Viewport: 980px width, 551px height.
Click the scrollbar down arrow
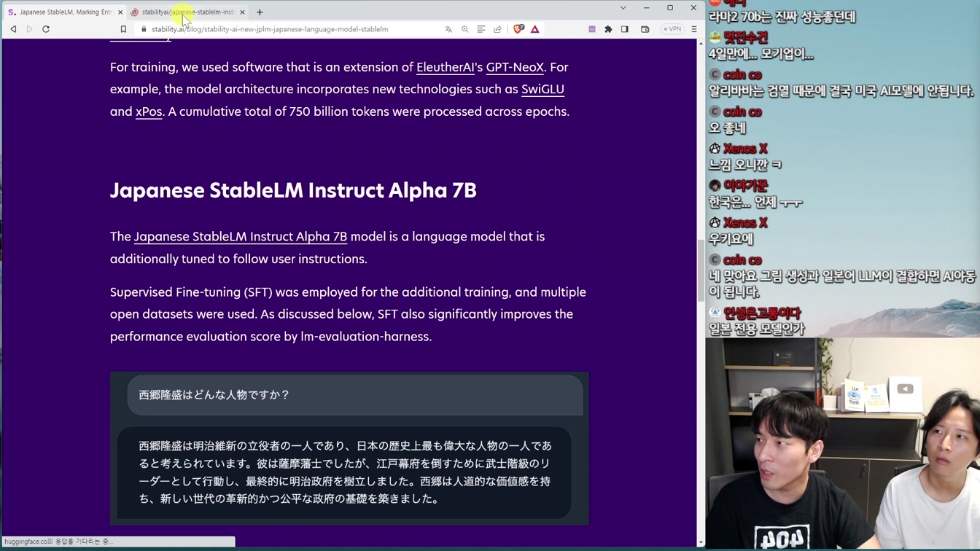(701, 542)
